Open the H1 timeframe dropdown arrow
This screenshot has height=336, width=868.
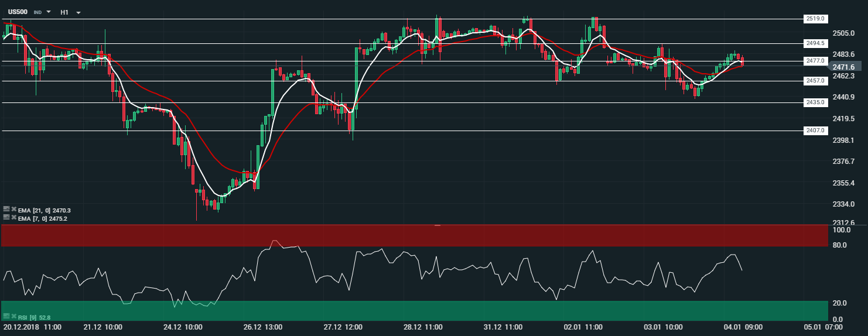78,12
